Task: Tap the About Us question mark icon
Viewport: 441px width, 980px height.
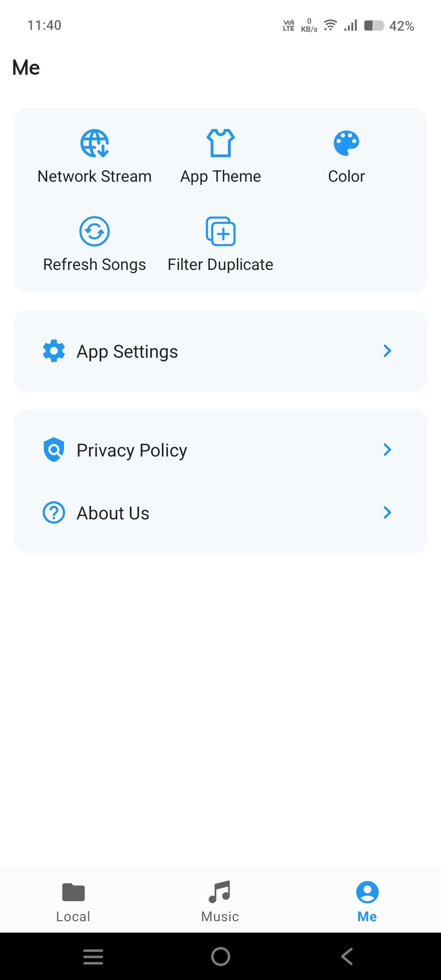Action: [54, 512]
